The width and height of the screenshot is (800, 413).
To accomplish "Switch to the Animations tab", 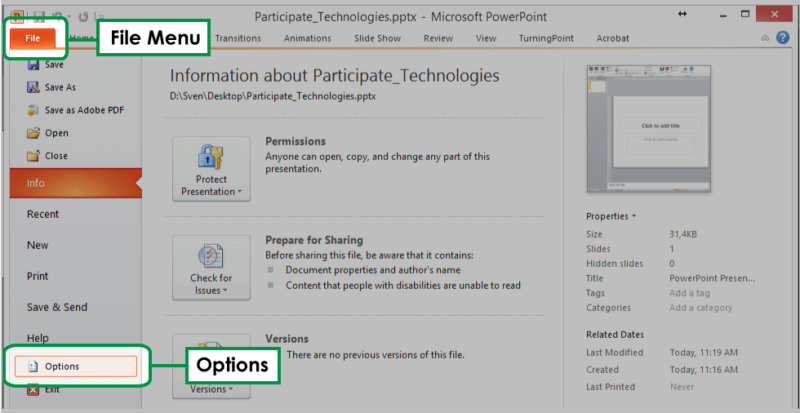I will click(x=308, y=38).
